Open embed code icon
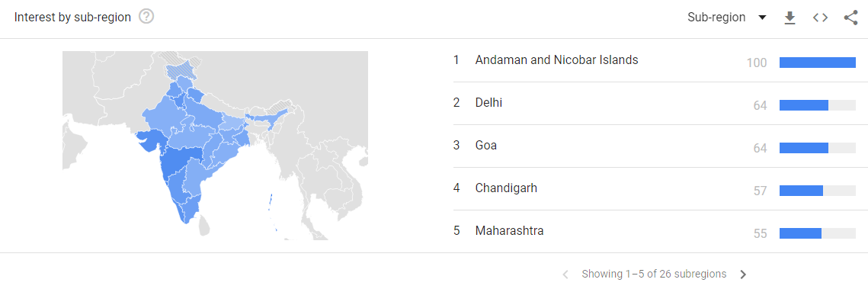The image size is (868, 289). coord(820,18)
